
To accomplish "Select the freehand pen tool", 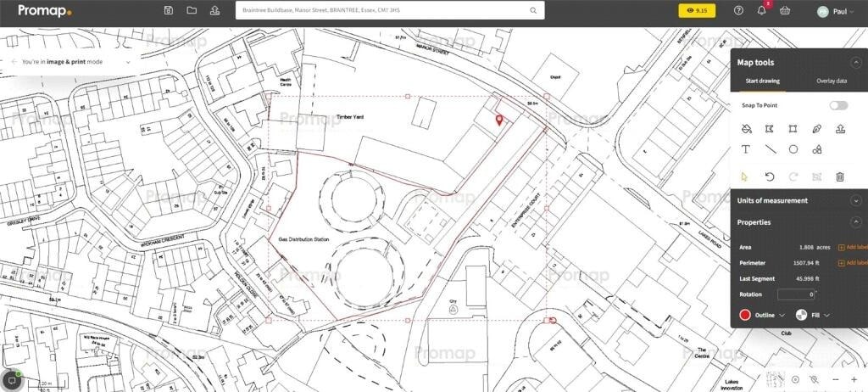I will 816,129.
